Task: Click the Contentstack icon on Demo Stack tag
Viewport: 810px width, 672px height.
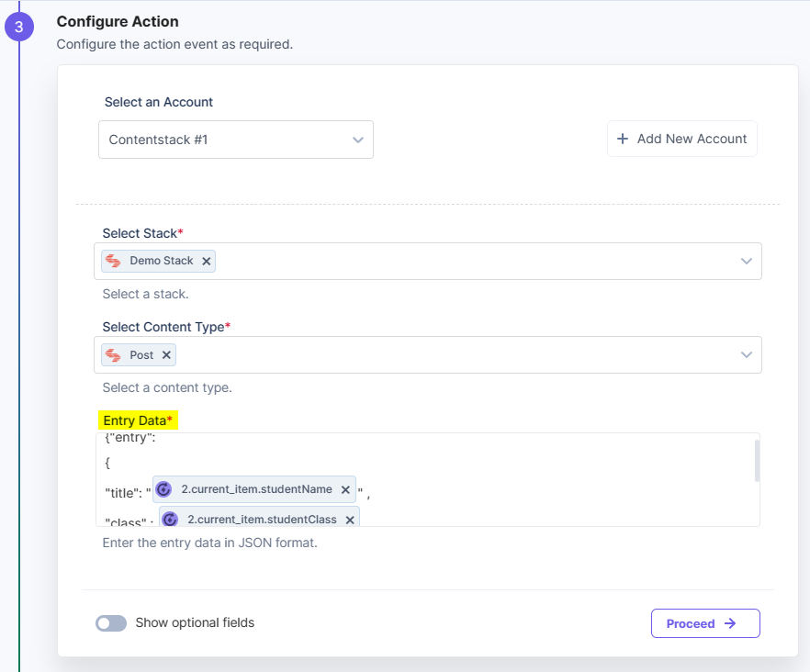Action: click(x=114, y=261)
